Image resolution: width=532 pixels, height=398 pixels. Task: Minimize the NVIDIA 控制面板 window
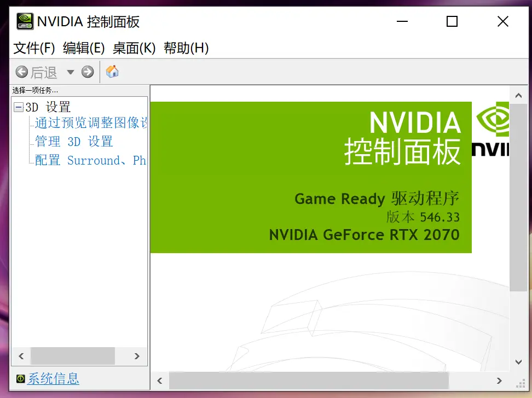tap(402, 21)
